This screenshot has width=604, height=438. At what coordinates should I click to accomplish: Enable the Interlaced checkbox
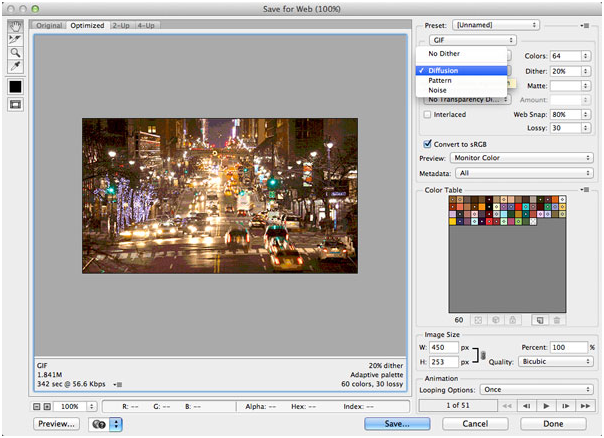(429, 115)
